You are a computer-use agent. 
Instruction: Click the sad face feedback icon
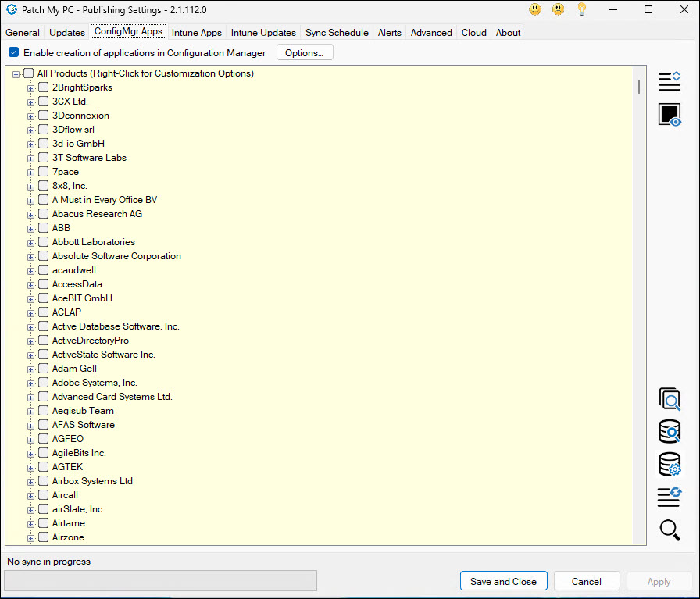click(x=559, y=9)
